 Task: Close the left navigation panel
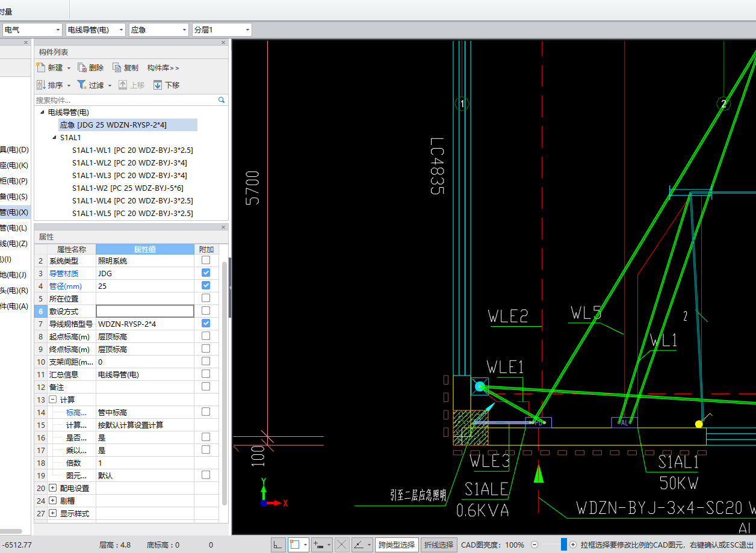26,42
